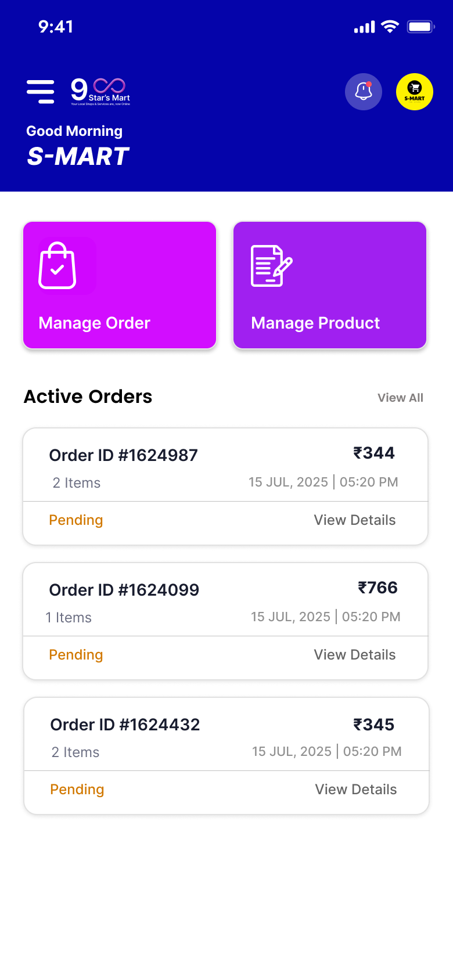
Task: View details for order #1624432
Action: pyautogui.click(x=356, y=790)
